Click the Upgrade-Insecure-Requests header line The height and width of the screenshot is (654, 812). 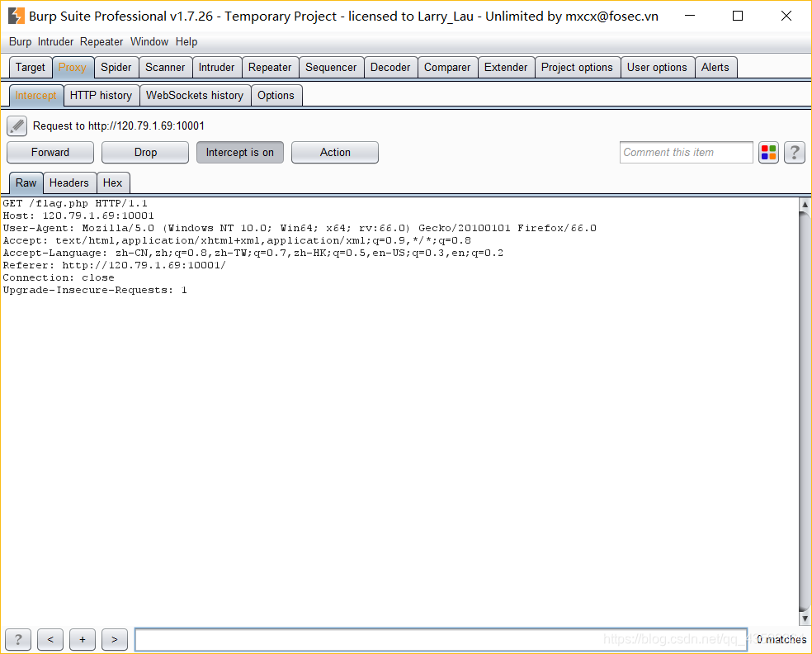point(95,290)
